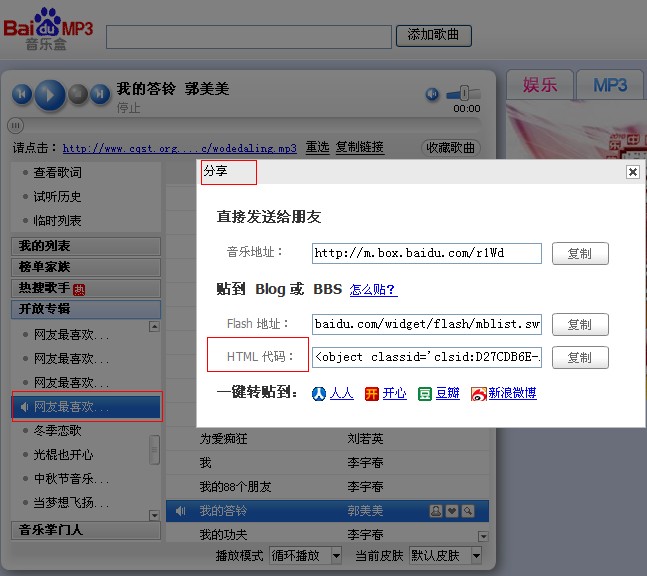The height and width of the screenshot is (576, 647).
Task: Click album list scroll up arrow
Action: [x=154, y=327]
